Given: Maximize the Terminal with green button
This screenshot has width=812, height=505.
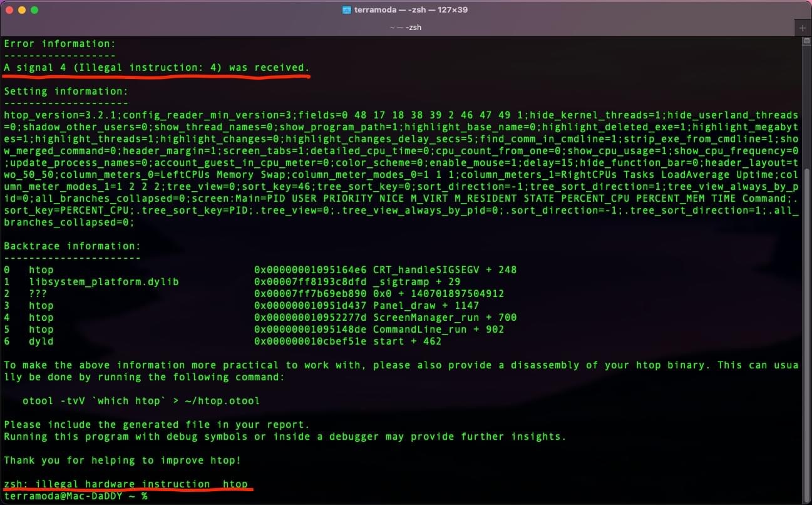Looking at the screenshot, I should pos(34,10).
